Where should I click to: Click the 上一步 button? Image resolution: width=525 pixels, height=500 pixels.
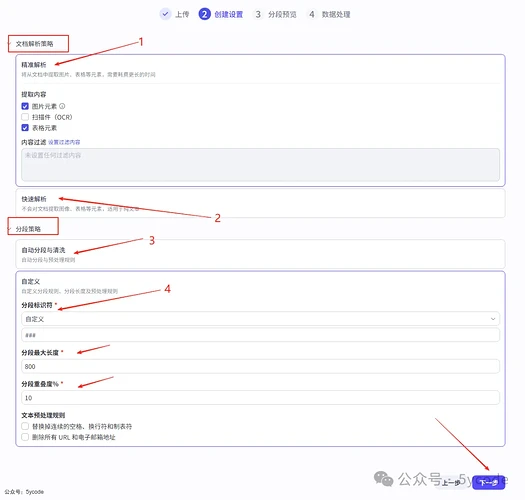coord(452,482)
